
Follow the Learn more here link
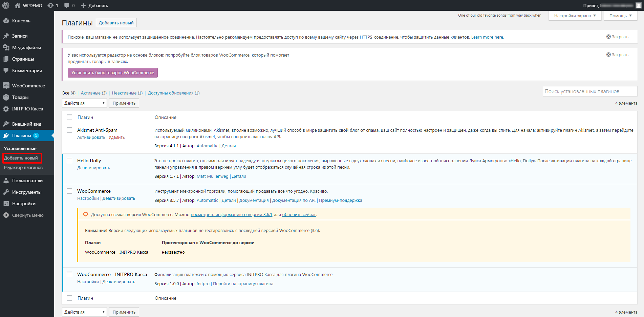tap(488, 37)
